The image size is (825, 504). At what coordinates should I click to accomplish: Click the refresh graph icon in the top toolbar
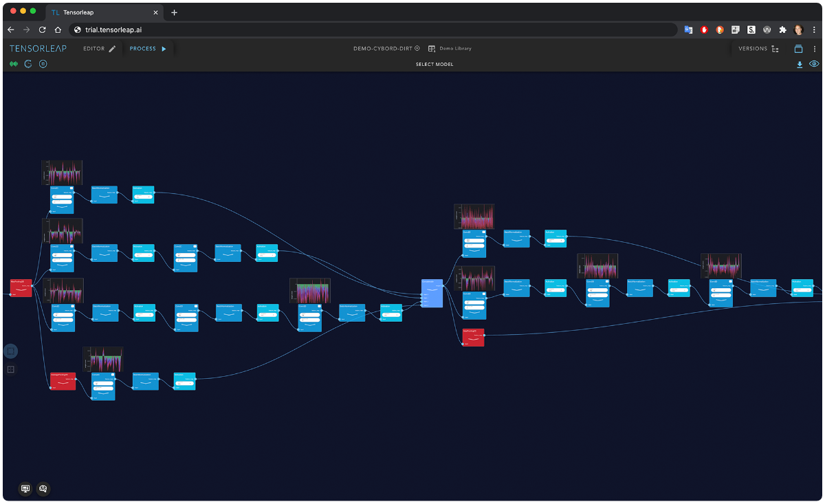click(28, 64)
